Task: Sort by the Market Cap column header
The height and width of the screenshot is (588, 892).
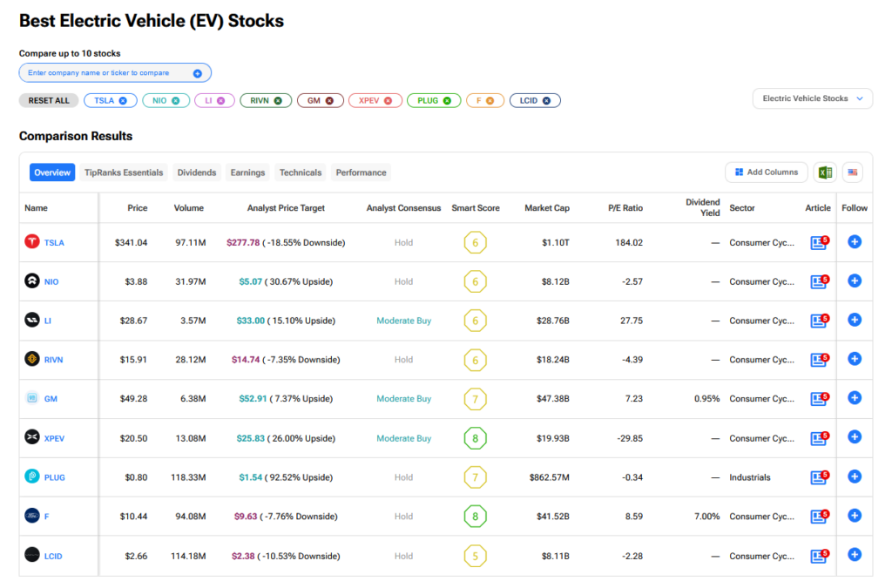Action: (x=547, y=208)
